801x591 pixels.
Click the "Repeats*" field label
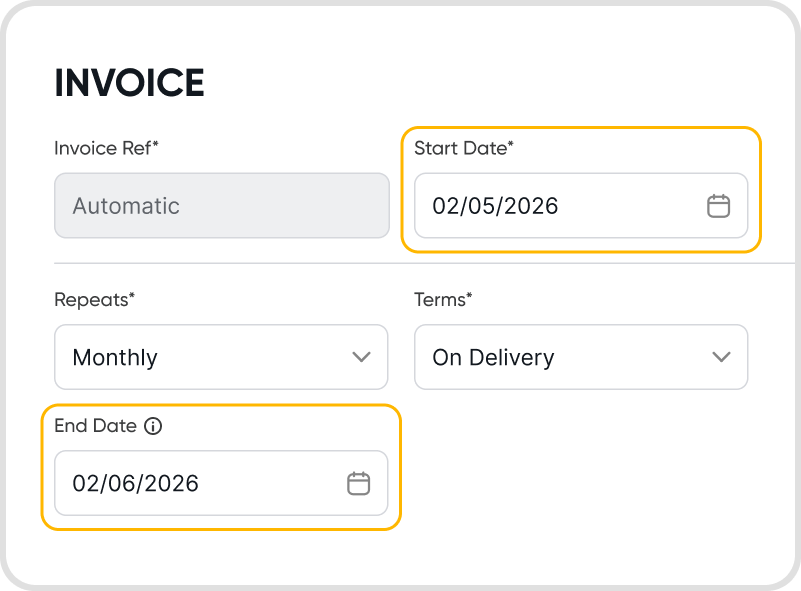point(93,299)
